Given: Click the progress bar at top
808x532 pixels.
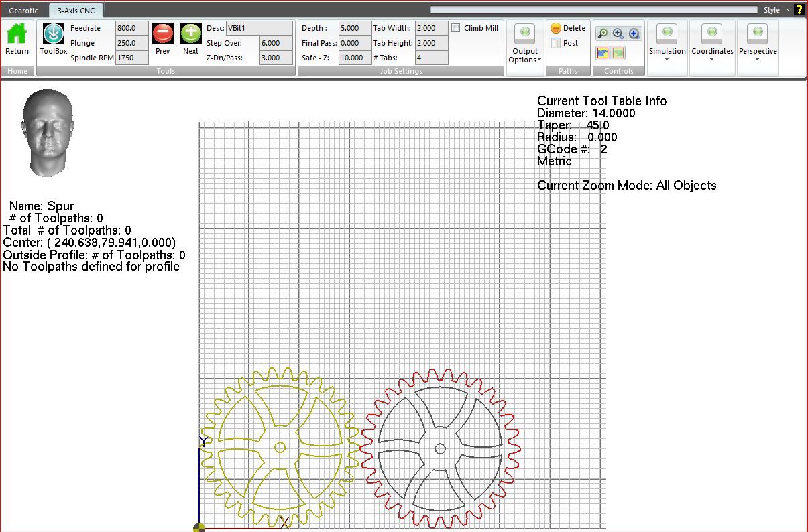Looking at the screenshot, I should 594,10.
